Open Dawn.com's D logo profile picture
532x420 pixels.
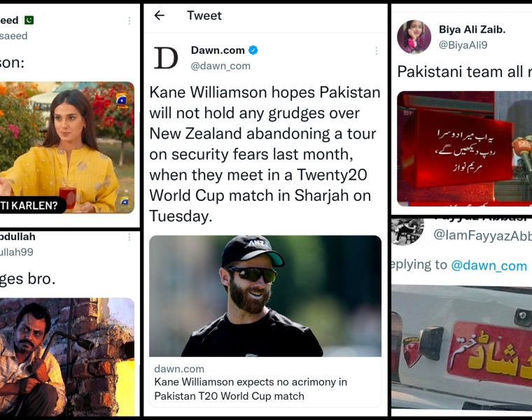166,58
